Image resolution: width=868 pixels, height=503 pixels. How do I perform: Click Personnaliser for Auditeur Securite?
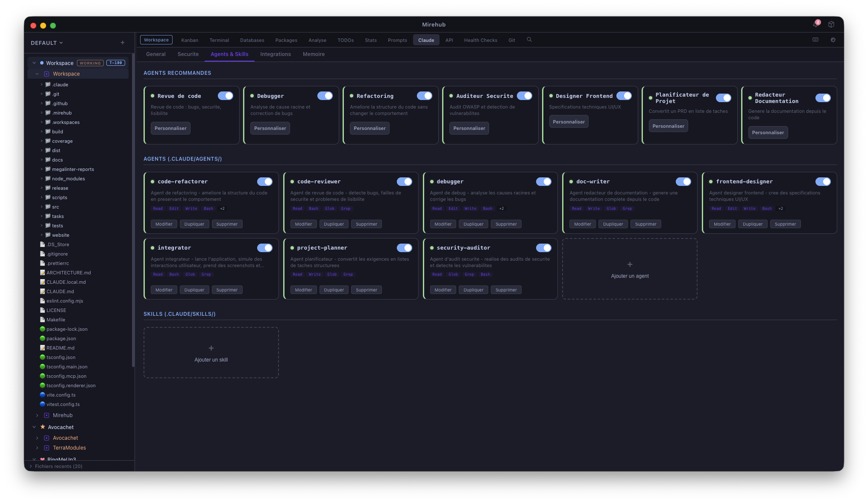[469, 128]
